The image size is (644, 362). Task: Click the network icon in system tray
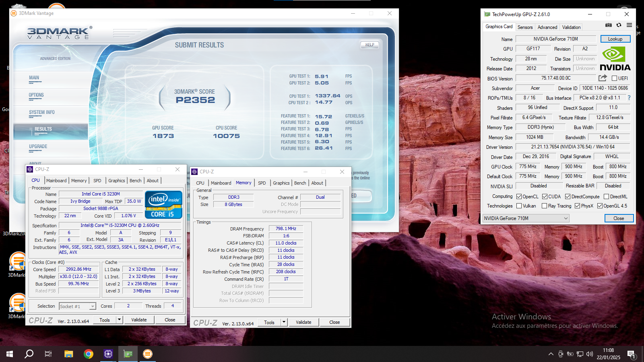(580, 354)
